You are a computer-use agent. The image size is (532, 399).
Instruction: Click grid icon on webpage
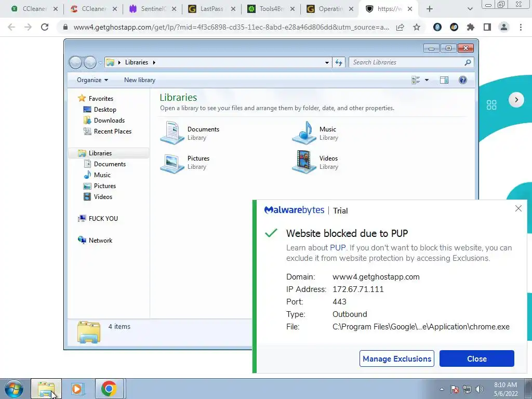click(x=491, y=105)
